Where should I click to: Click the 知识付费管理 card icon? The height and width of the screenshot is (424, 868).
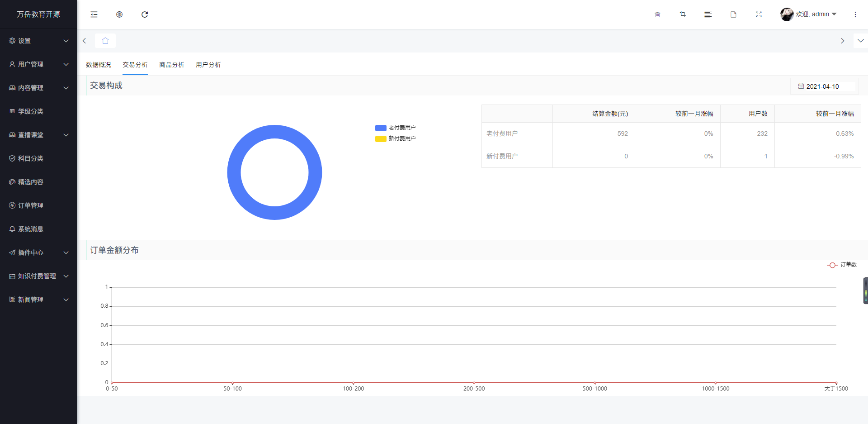point(12,276)
